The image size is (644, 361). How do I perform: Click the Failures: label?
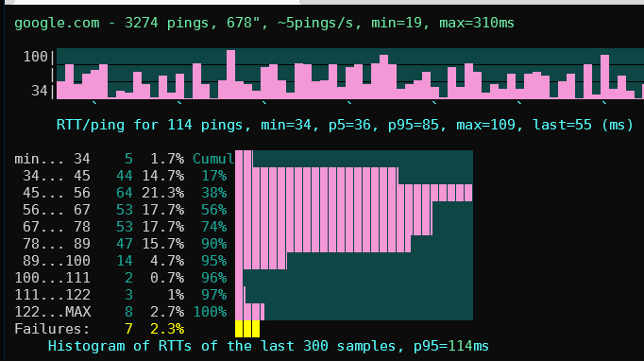tap(52, 329)
